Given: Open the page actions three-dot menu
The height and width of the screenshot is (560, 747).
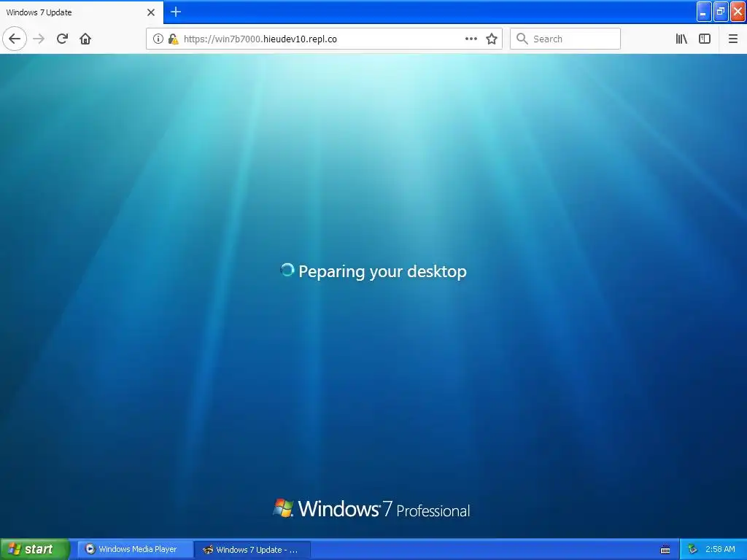Looking at the screenshot, I should coord(471,39).
